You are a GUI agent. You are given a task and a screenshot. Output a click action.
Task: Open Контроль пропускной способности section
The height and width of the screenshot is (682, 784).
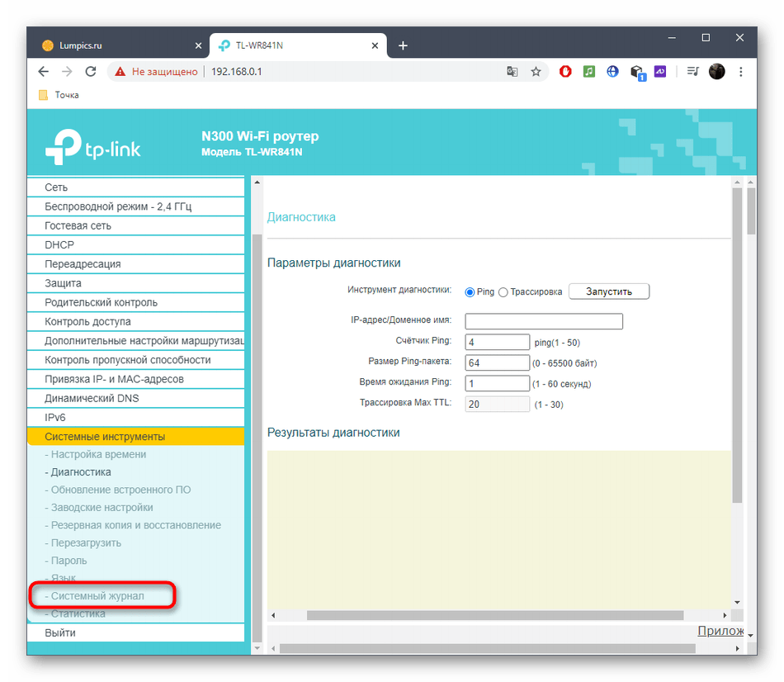[135, 360]
